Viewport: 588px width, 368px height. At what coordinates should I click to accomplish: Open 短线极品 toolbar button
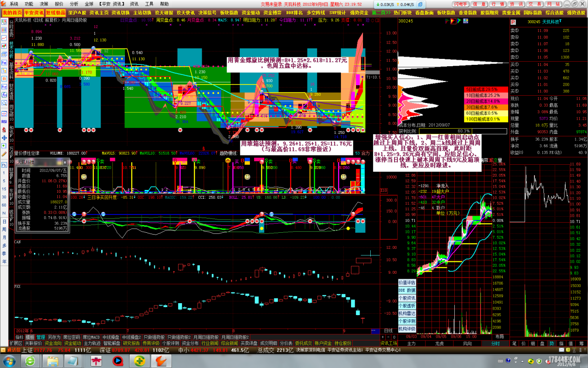[x=56, y=12]
